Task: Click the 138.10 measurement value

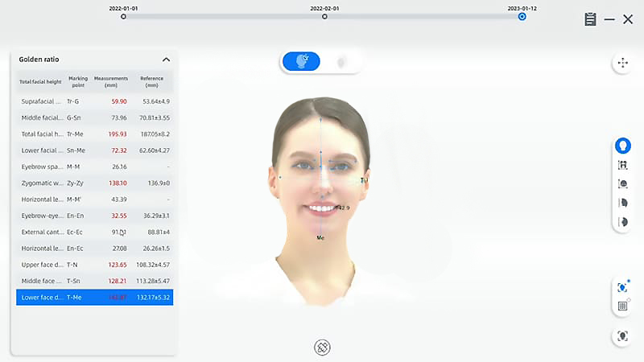Action: [x=118, y=183]
